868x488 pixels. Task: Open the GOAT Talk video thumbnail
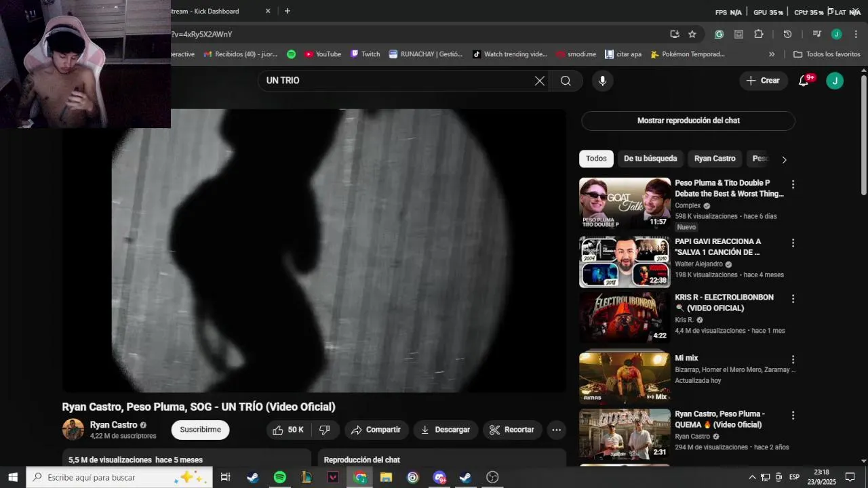(x=625, y=203)
